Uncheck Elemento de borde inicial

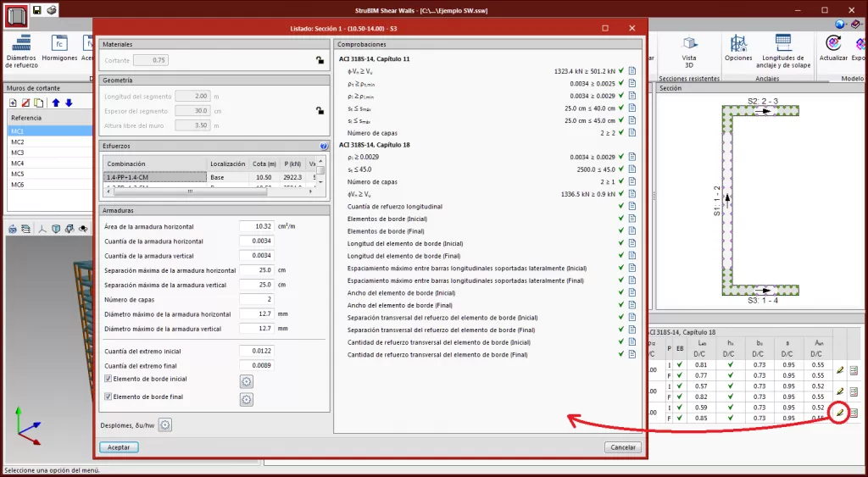[x=108, y=379]
